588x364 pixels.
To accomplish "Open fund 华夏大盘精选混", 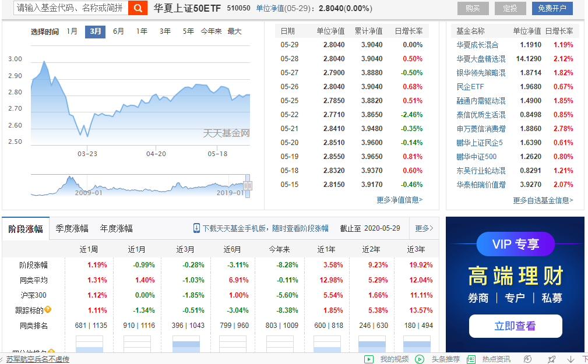I will (x=481, y=59).
